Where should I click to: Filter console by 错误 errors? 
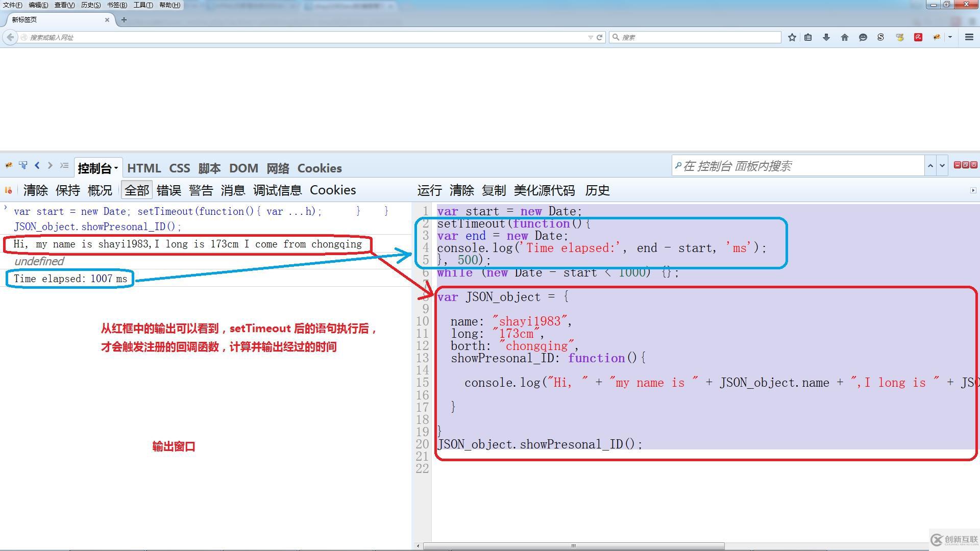(x=169, y=190)
